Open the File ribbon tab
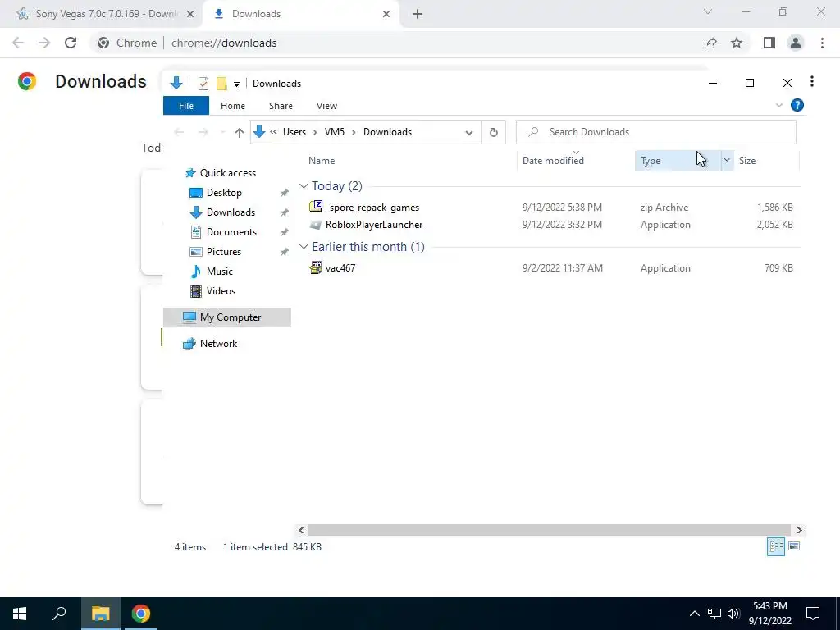The image size is (840, 630). [x=186, y=106]
